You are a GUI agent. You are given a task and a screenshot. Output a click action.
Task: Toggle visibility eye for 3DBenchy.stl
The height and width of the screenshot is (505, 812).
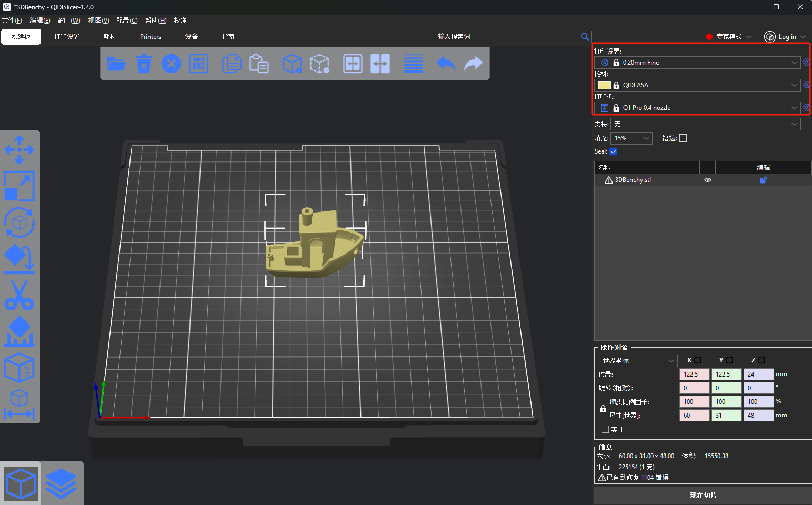point(708,180)
